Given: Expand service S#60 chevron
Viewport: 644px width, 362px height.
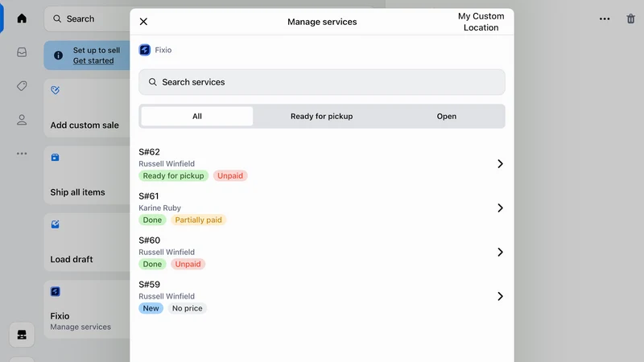Looking at the screenshot, I should click(x=500, y=252).
